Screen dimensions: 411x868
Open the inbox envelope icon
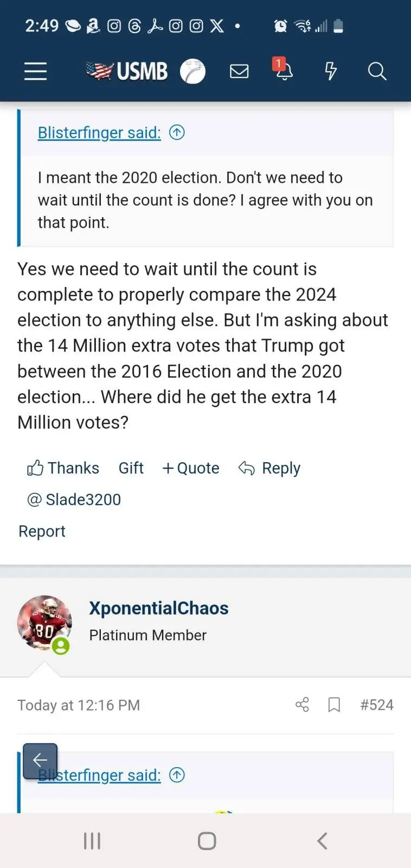[x=239, y=71]
